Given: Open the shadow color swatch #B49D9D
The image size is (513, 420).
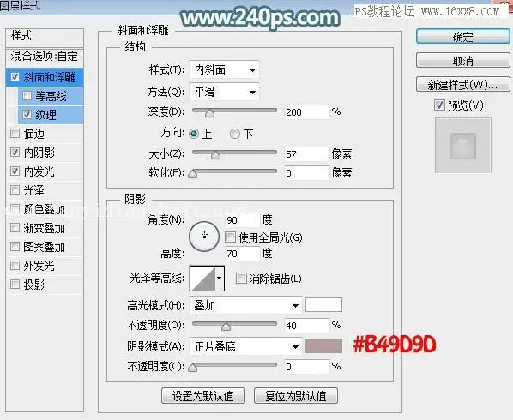Looking at the screenshot, I should tap(323, 345).
